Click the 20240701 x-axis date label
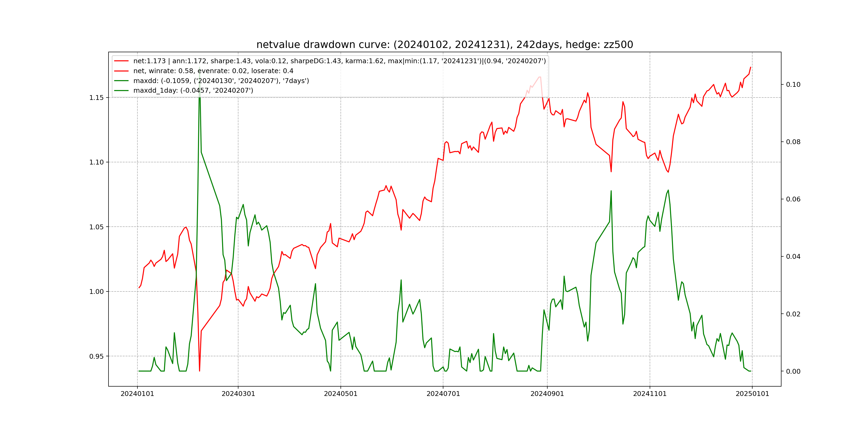The height and width of the screenshot is (434, 868). [x=443, y=394]
